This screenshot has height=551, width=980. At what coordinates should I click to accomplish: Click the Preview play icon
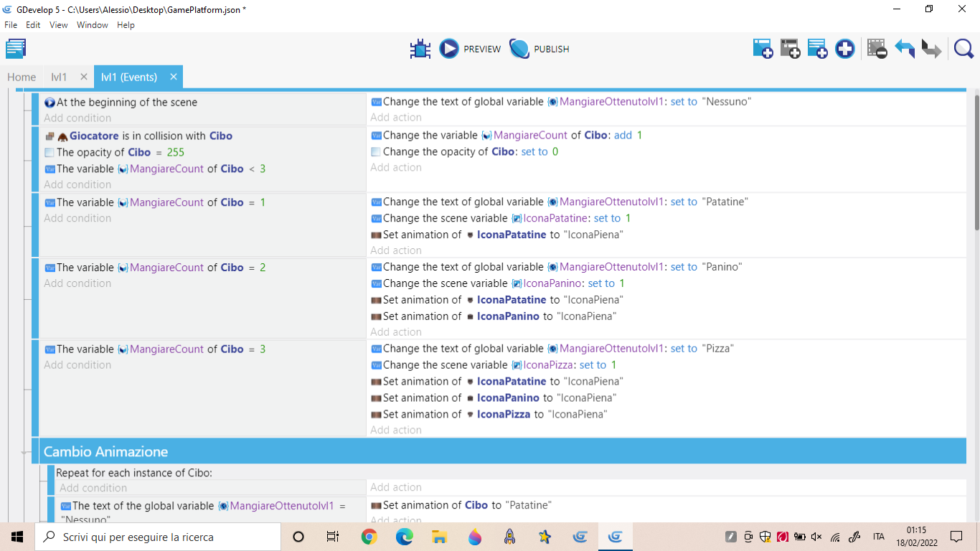(x=449, y=49)
